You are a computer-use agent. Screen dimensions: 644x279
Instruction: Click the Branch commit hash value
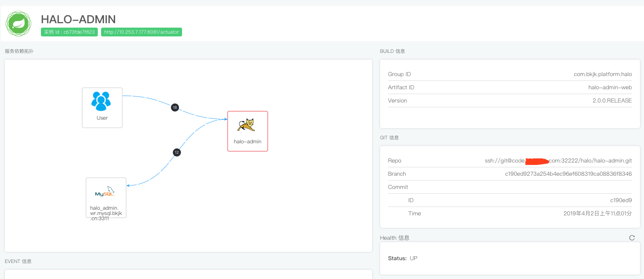[568, 174]
